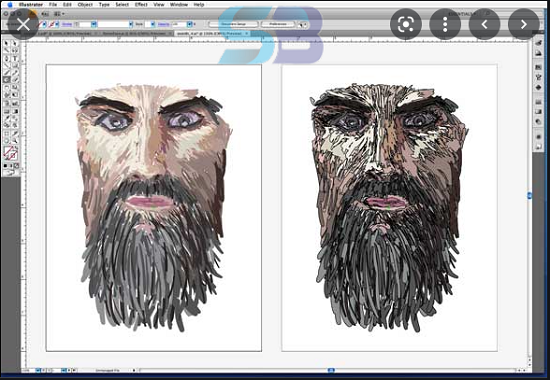Open the fill color dropdown in control bar
550x380 pixels.
tap(45, 25)
